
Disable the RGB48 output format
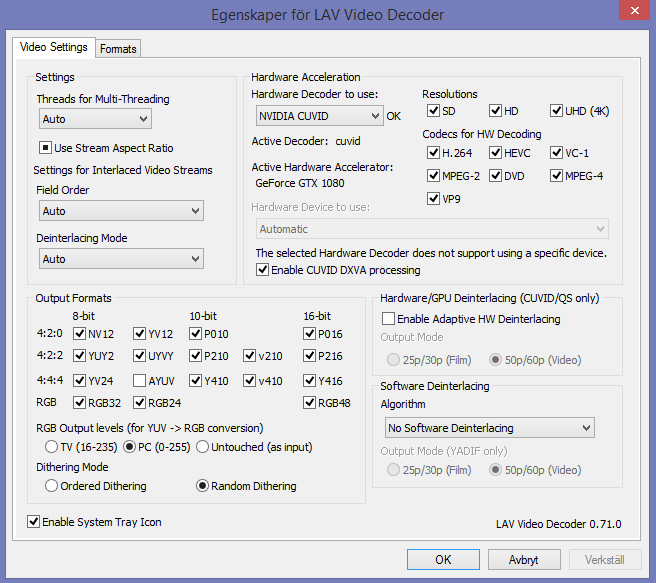tap(309, 403)
